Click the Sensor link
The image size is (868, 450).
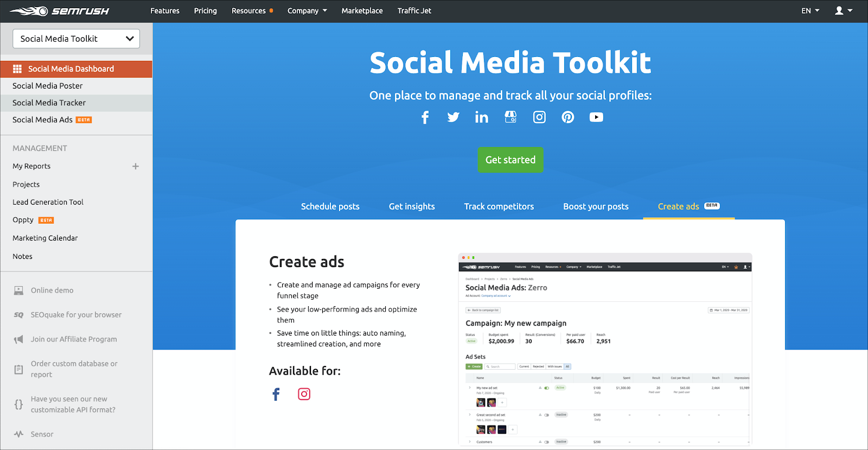[x=42, y=434]
